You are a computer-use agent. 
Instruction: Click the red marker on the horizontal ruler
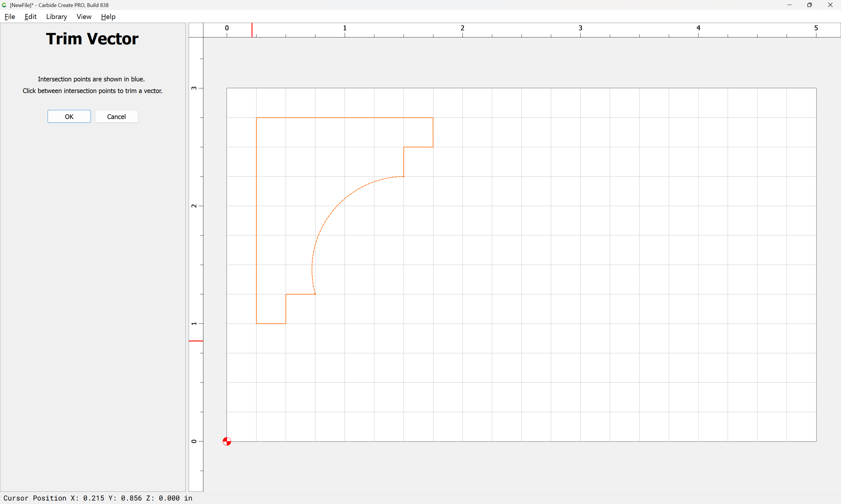pyautogui.click(x=252, y=30)
